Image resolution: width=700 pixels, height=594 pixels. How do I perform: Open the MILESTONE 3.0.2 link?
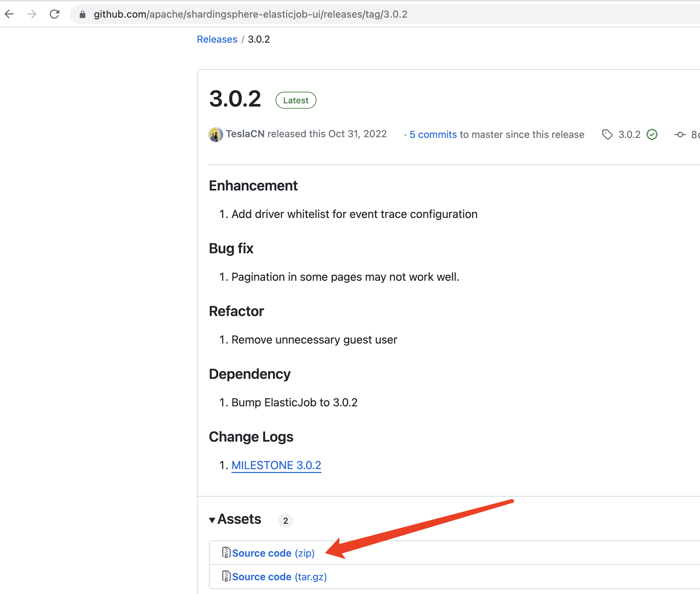pos(276,465)
